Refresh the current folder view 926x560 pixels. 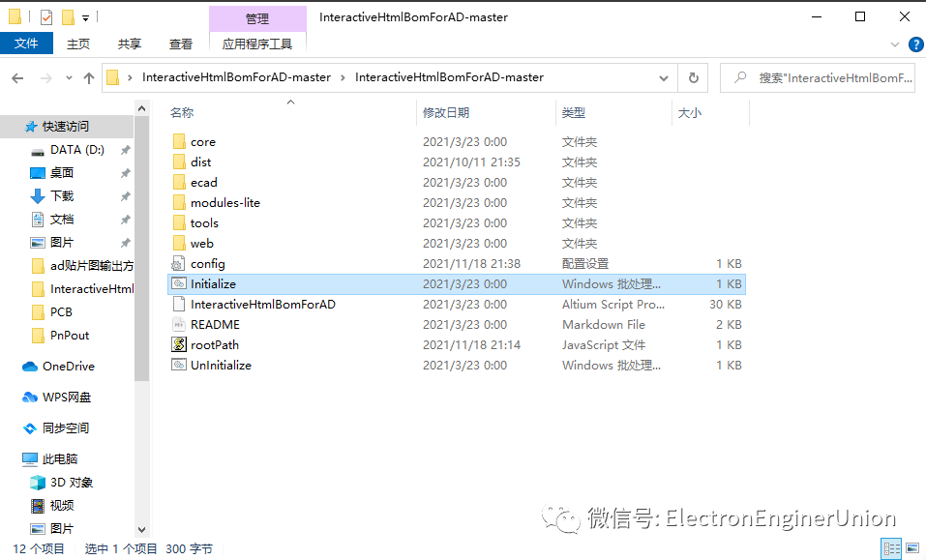[694, 78]
